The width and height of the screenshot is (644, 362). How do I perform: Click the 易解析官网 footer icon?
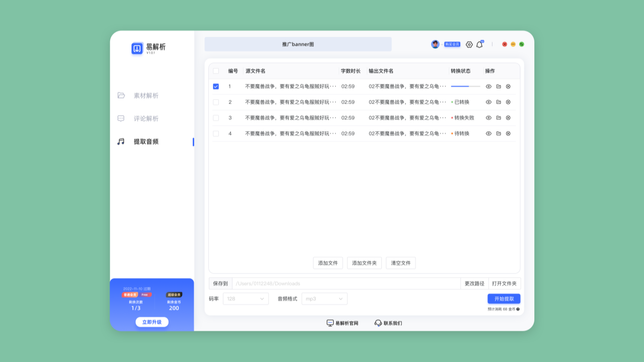tap(330, 323)
